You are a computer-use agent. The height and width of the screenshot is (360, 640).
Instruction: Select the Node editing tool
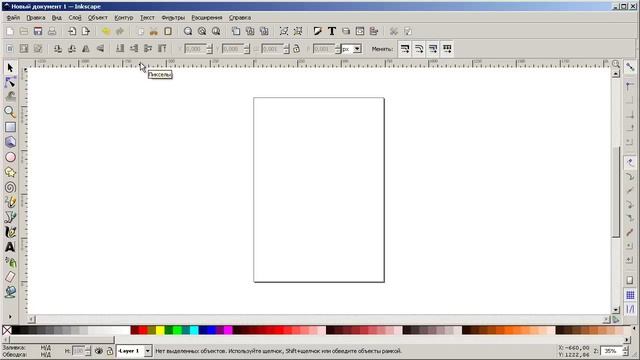point(10,82)
